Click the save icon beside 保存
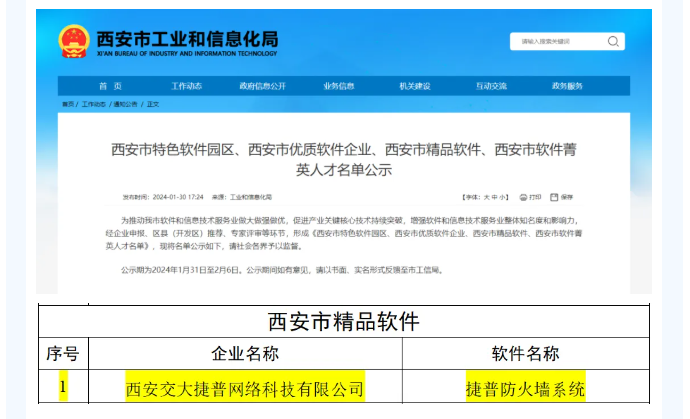Viewport: 690px width, 419px height. pos(554,197)
